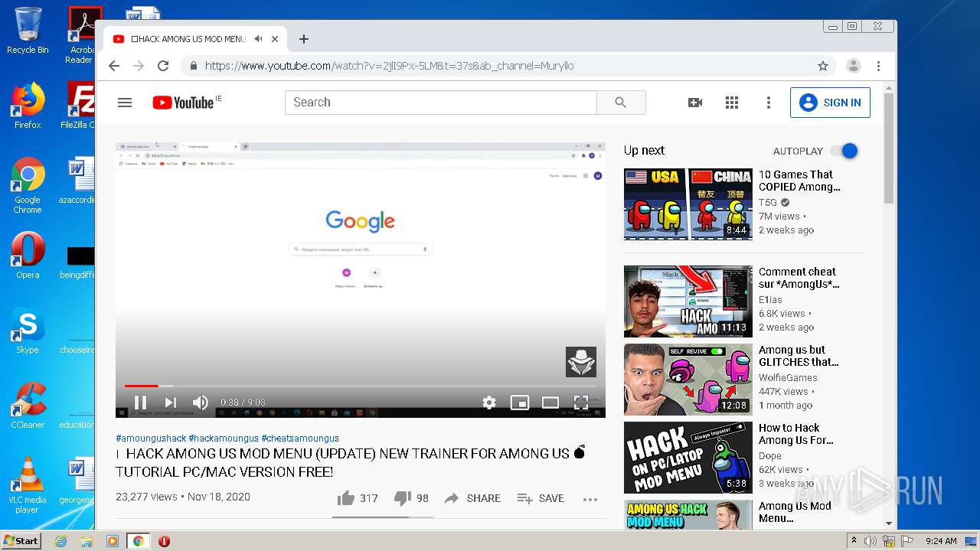Seek using the video progress bar
The width and height of the screenshot is (980, 551).
pyautogui.click(x=360, y=386)
